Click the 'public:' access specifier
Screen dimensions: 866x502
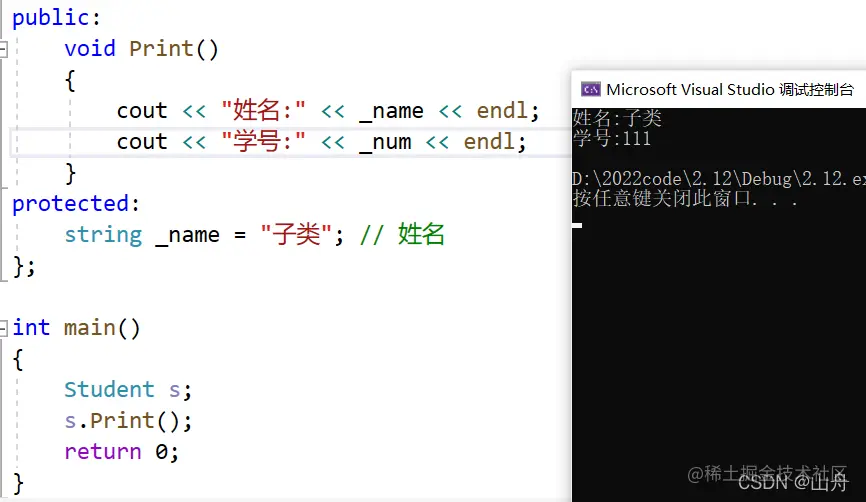[x=56, y=18]
